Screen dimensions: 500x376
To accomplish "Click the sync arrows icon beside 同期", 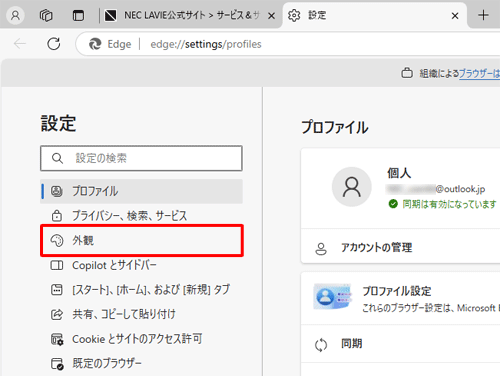I will pyautogui.click(x=321, y=345).
